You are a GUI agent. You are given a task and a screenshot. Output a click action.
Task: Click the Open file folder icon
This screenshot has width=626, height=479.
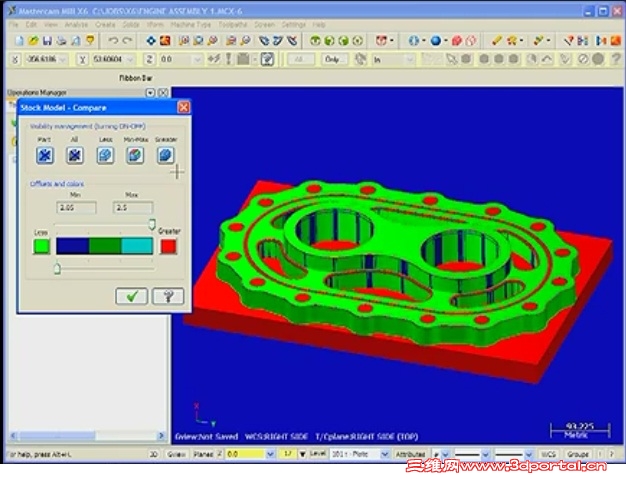coord(33,40)
